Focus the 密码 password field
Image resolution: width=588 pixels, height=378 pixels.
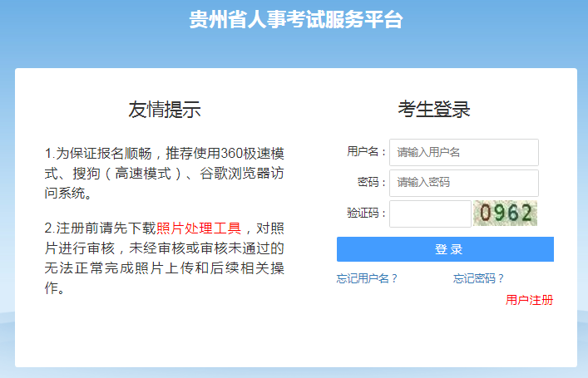coord(463,183)
